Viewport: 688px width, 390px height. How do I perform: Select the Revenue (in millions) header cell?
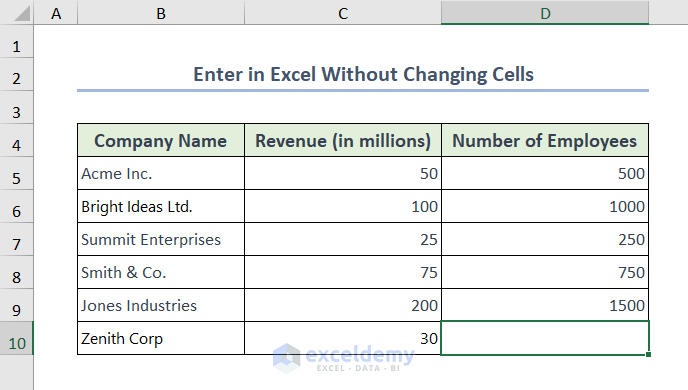click(x=343, y=140)
